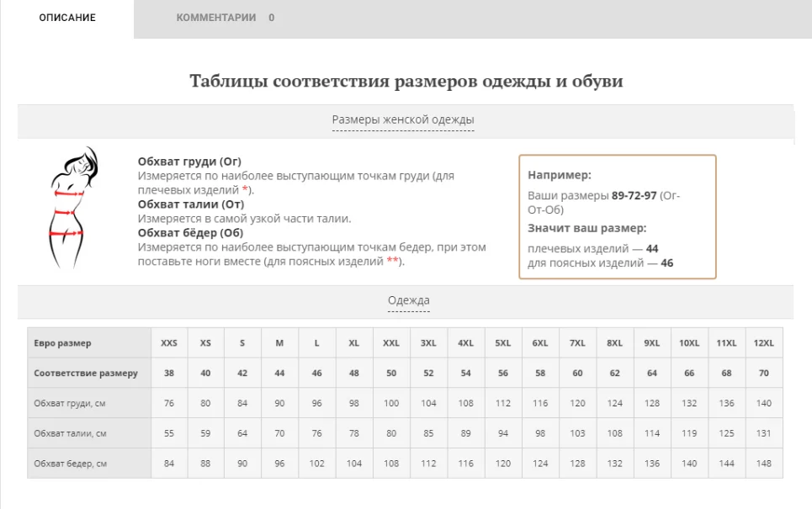Screen dimensions: 812x509
Task: Click the Значит ваш размер: text
Action: (x=586, y=228)
